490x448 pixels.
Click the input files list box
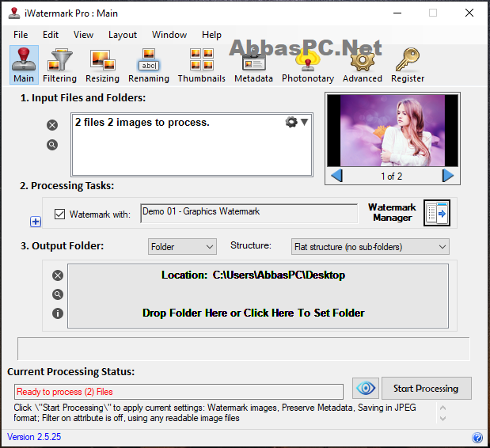click(x=192, y=145)
